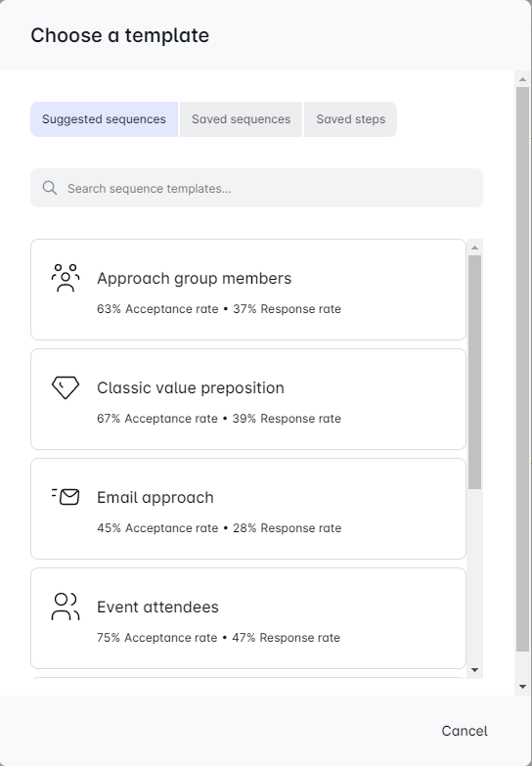Click the diamond icon for Classic value preposition
Image resolution: width=532 pixels, height=766 pixels.
pos(65,387)
